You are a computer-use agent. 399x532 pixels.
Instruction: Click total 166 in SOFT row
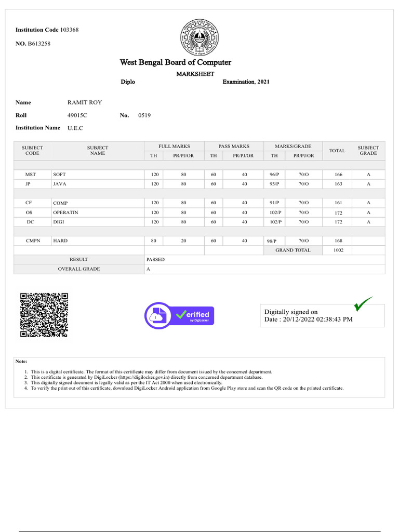tap(338, 175)
